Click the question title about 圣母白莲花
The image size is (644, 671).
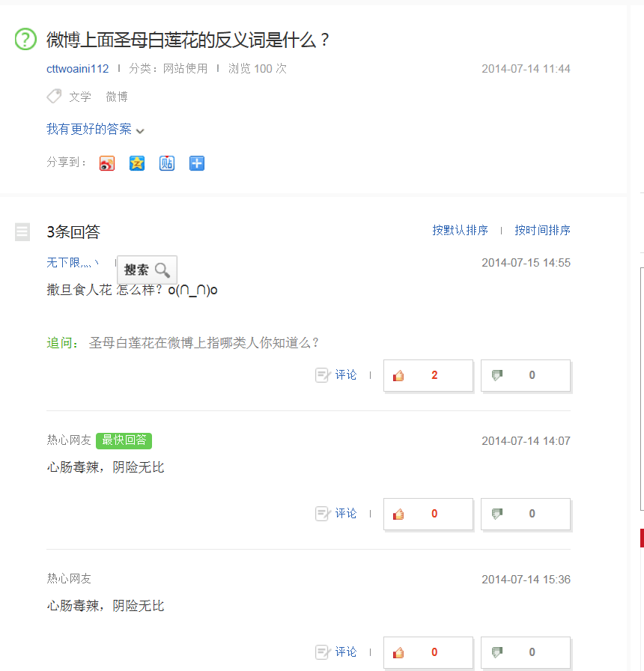[x=188, y=40]
